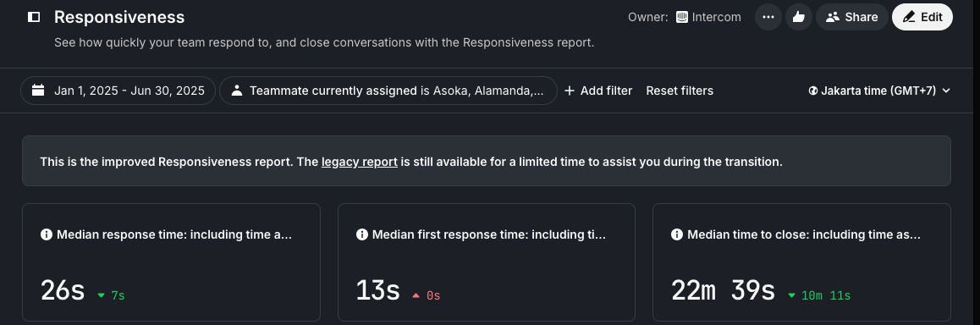Screen dimensions: 980x325
Task: Click the Share button
Action: (x=852, y=17)
